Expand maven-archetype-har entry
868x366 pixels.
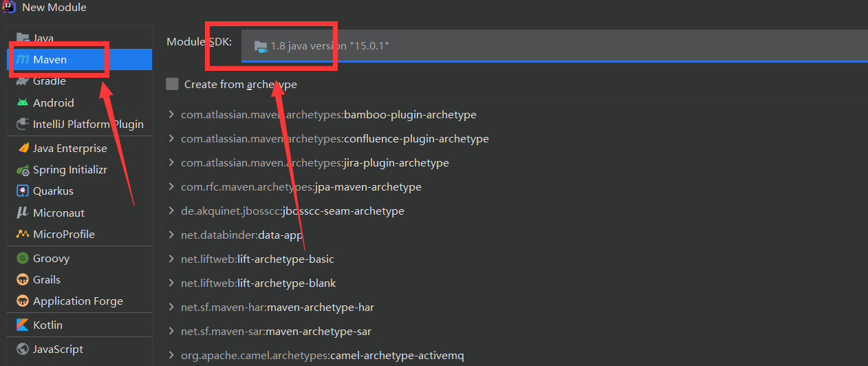pos(171,307)
